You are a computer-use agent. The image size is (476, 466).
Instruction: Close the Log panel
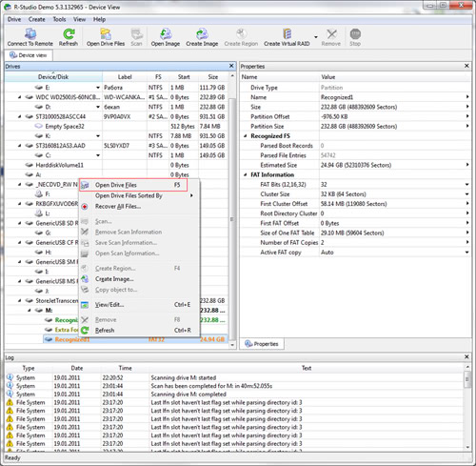[466, 356]
